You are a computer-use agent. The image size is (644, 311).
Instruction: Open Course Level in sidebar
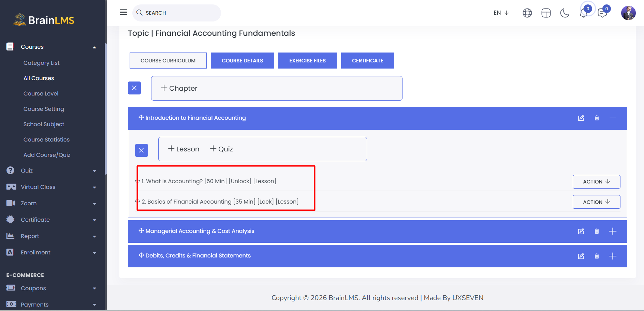pyautogui.click(x=41, y=93)
